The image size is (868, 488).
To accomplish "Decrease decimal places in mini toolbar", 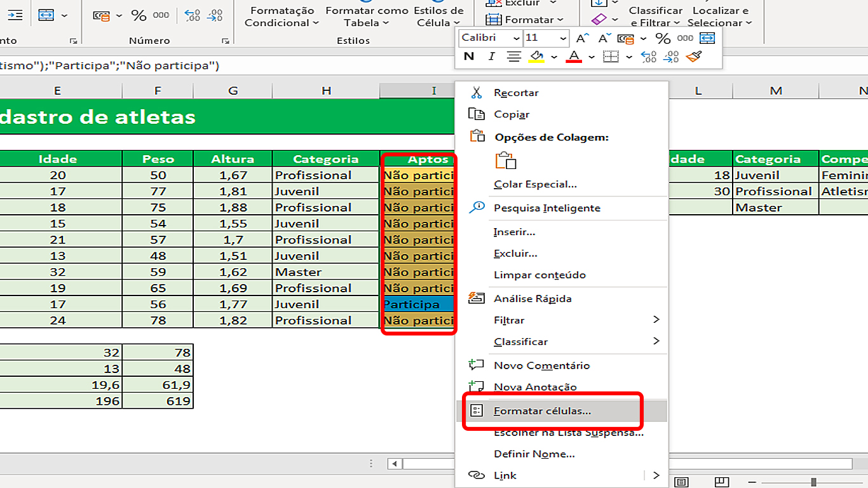I will (670, 57).
